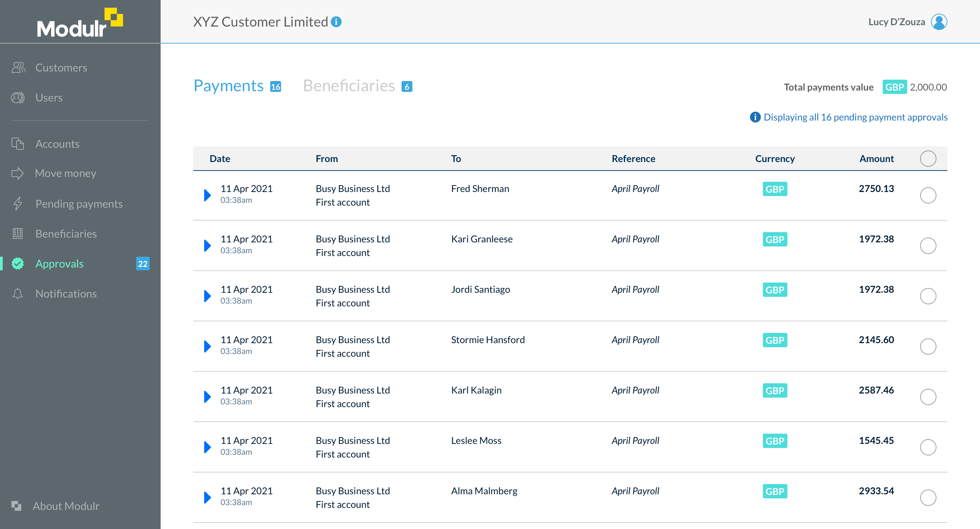The image size is (980, 529).
Task: Expand the Fred Sherman payment row
Action: (207, 195)
